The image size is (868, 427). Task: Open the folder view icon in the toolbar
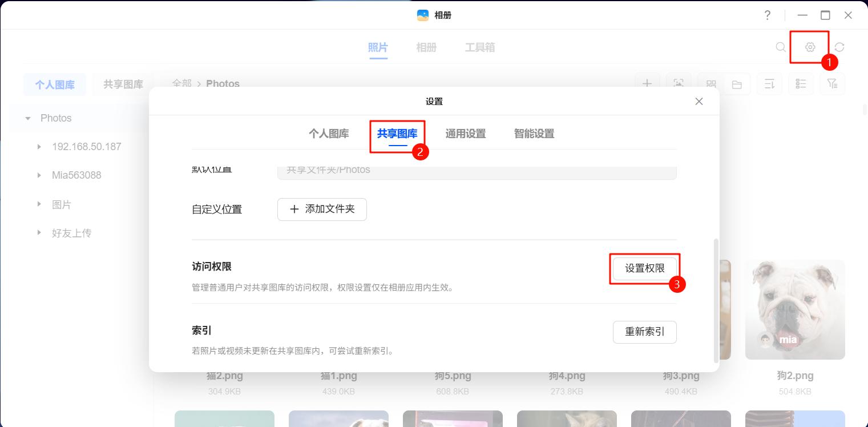[x=737, y=83]
